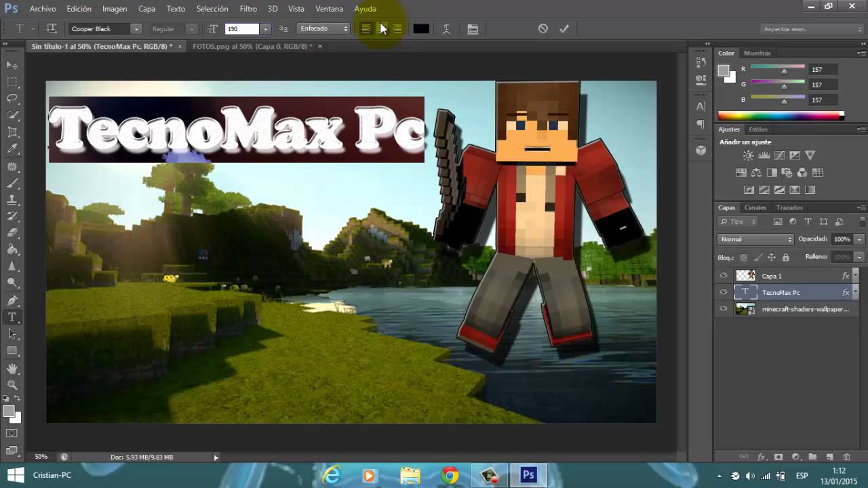868x488 pixels.
Task: Select the Lasso tool
Action: click(x=12, y=99)
